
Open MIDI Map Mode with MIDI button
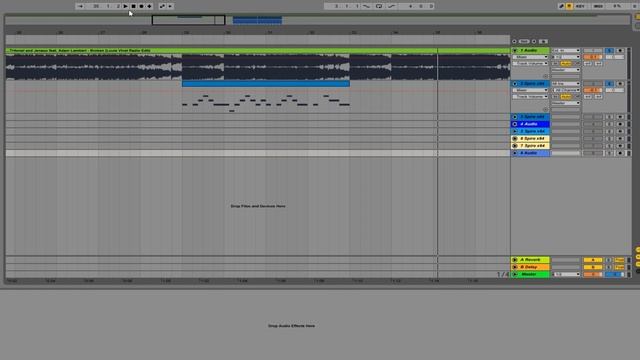(598, 6)
